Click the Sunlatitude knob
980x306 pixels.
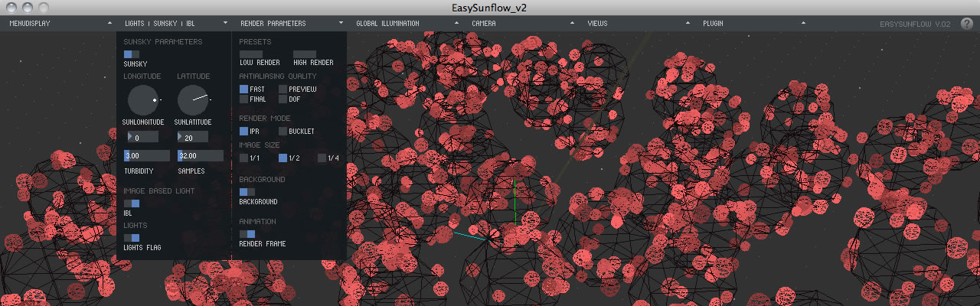[192, 100]
